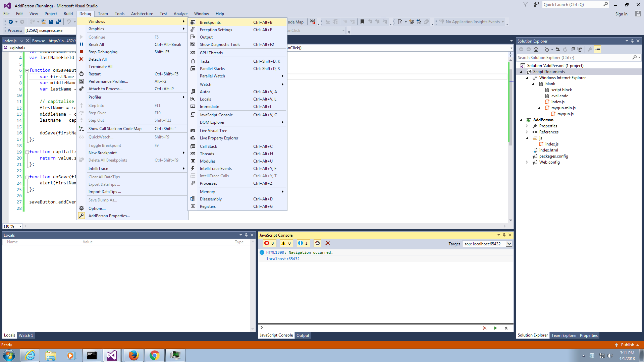This screenshot has height=362, width=644.
Task: Select Locals from Debug Windows submenu
Action: (x=206, y=99)
